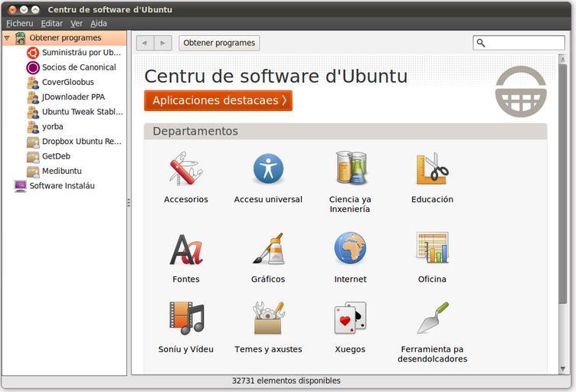Screen dimensions: 576x392
Task: Click the vertical scrollbar down arrow
Action: pos(563,369)
